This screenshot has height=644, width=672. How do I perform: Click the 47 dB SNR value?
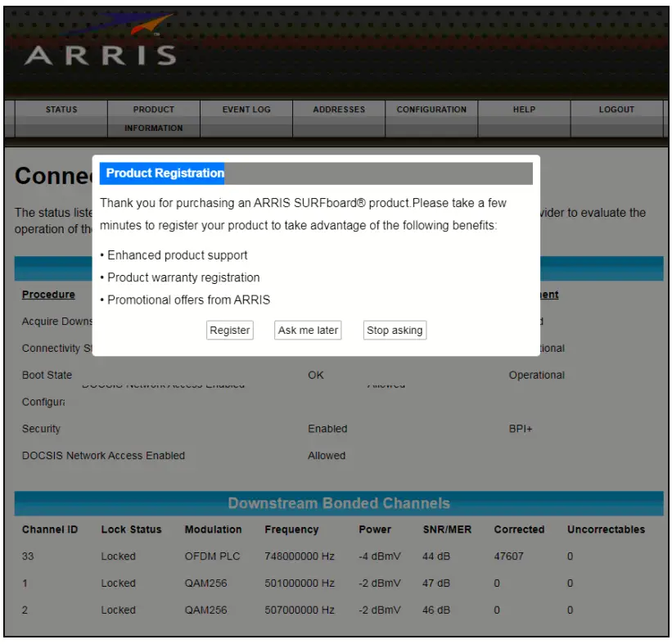click(435, 583)
